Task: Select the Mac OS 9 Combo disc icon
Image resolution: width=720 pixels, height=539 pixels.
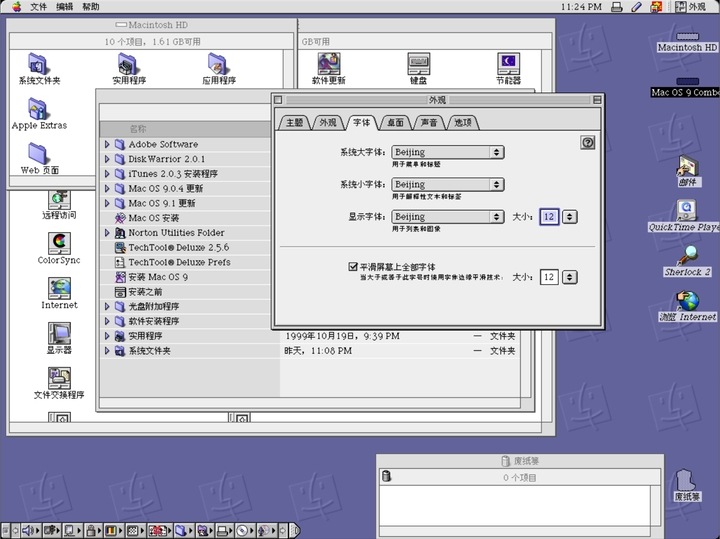Action: tap(687, 82)
